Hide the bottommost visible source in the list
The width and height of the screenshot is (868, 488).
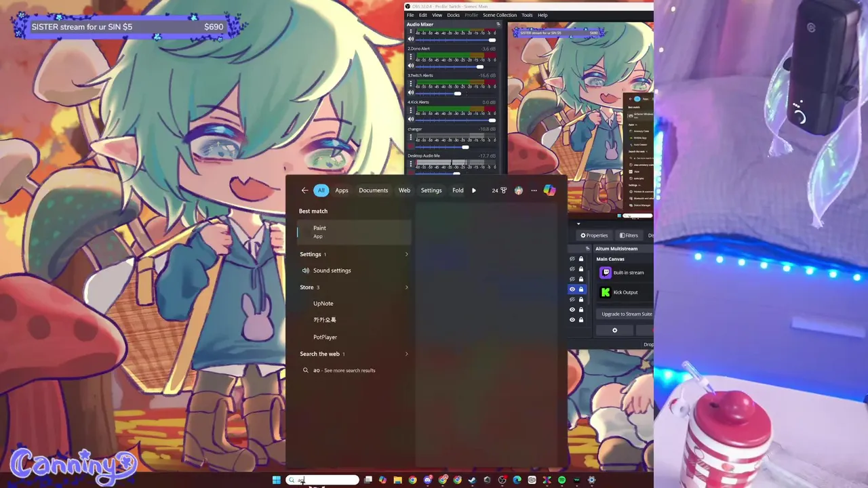pos(572,320)
